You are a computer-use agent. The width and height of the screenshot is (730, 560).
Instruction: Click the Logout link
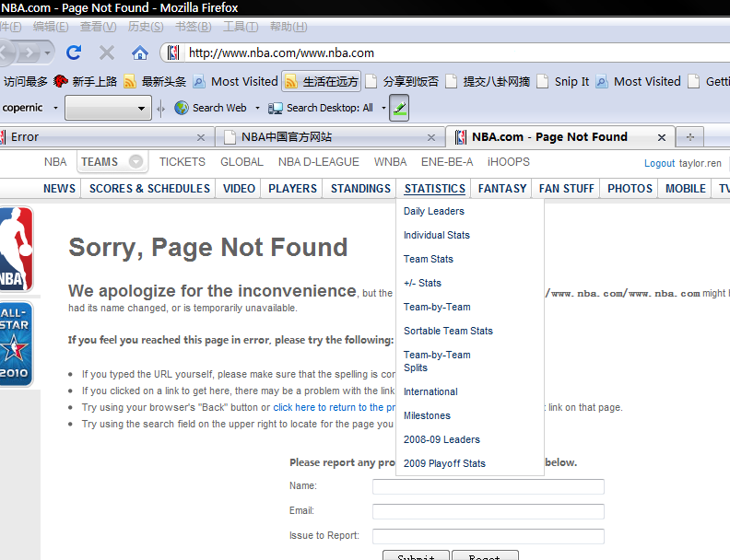point(659,163)
